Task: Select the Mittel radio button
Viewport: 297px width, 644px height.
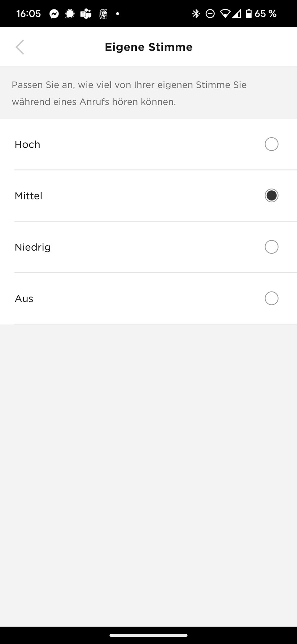Action: point(271,195)
